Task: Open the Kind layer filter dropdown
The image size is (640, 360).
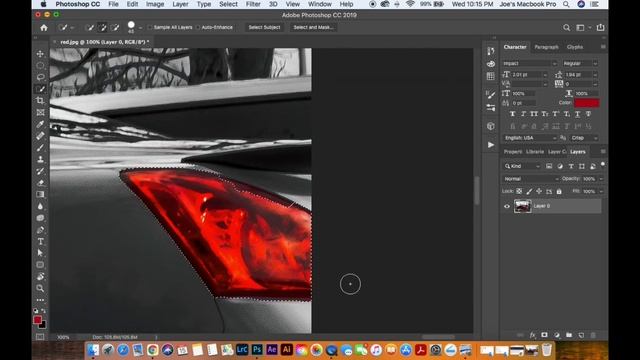Action: (x=522, y=166)
